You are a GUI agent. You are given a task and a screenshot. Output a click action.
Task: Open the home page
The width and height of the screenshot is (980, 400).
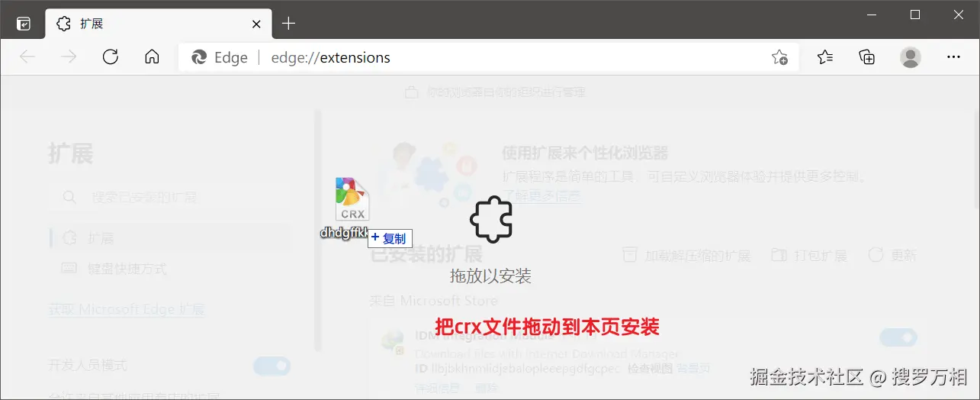pyautogui.click(x=152, y=57)
